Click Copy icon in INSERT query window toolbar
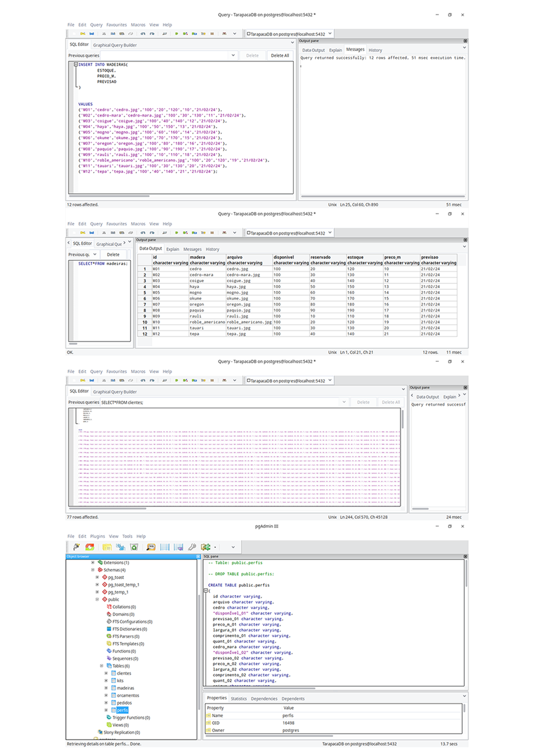This screenshot has height=756, width=534. [x=113, y=34]
